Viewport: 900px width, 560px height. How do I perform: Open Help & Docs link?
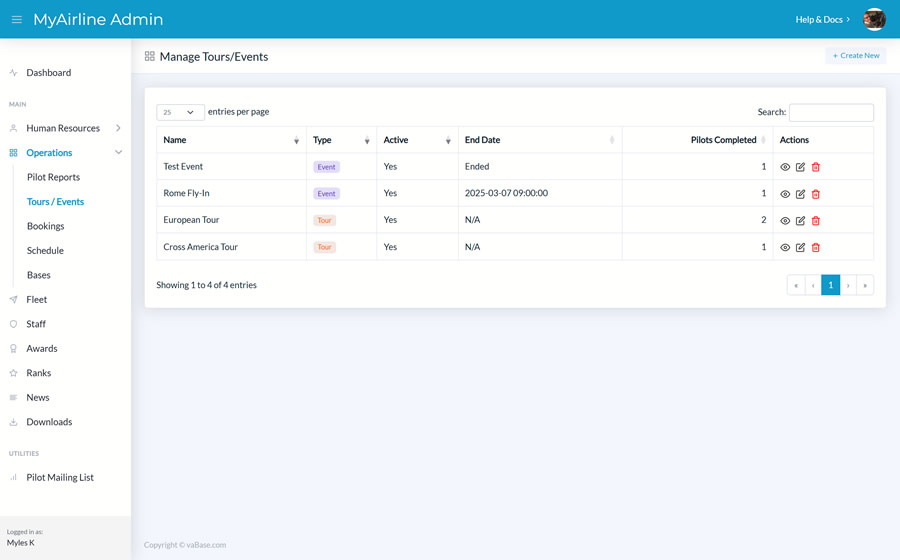[823, 20]
